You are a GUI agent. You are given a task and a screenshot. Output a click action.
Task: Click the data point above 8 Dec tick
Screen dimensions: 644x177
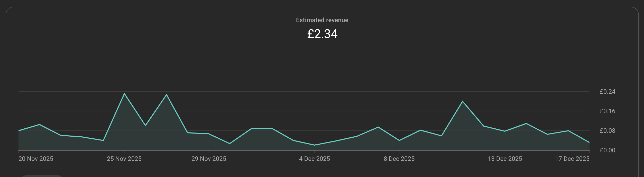tap(399, 140)
